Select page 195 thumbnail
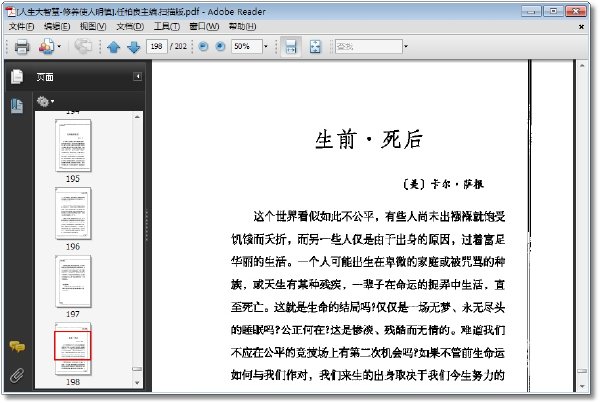Screen dimensions: 600x404 click(73, 145)
